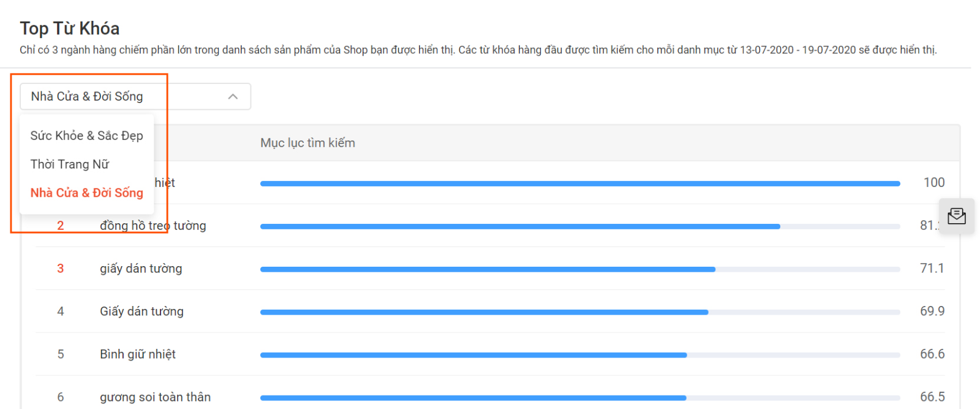The height and width of the screenshot is (409, 980).
Task: Open the feedback envelope icon
Action: pyautogui.click(x=956, y=216)
